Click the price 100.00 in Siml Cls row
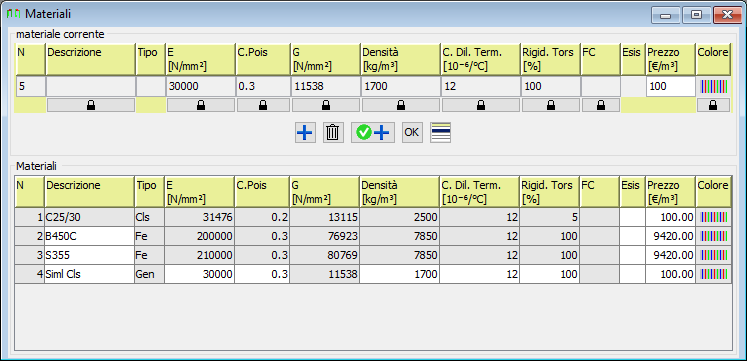 (x=671, y=274)
